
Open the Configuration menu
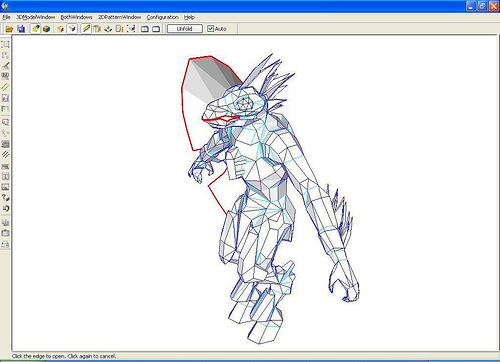(x=162, y=17)
